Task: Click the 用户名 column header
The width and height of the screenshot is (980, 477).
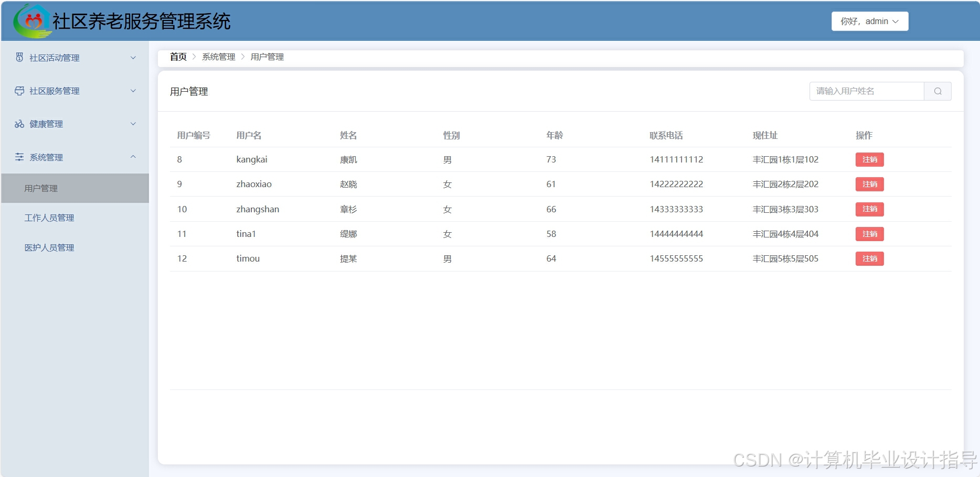Action: pyautogui.click(x=249, y=135)
